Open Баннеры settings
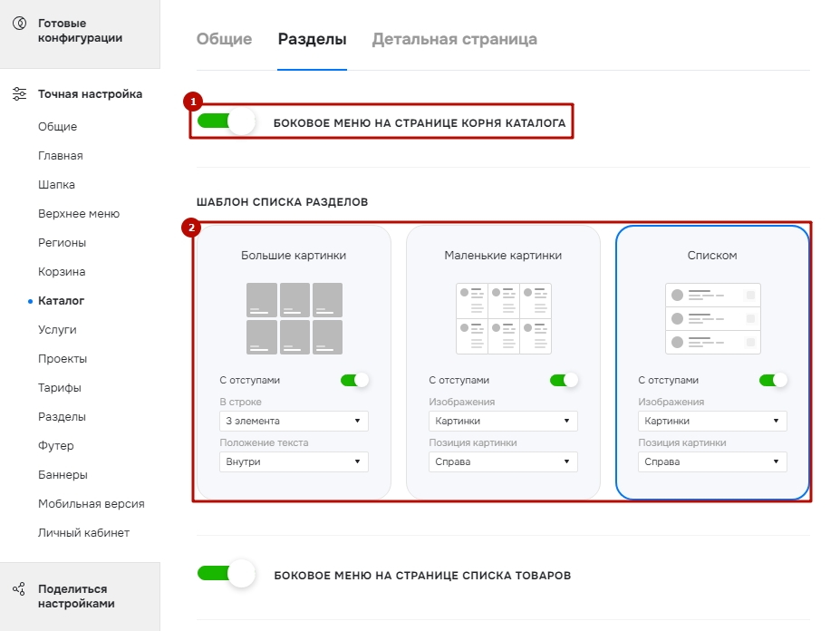Viewport: 840px width, 631px height. tap(63, 474)
